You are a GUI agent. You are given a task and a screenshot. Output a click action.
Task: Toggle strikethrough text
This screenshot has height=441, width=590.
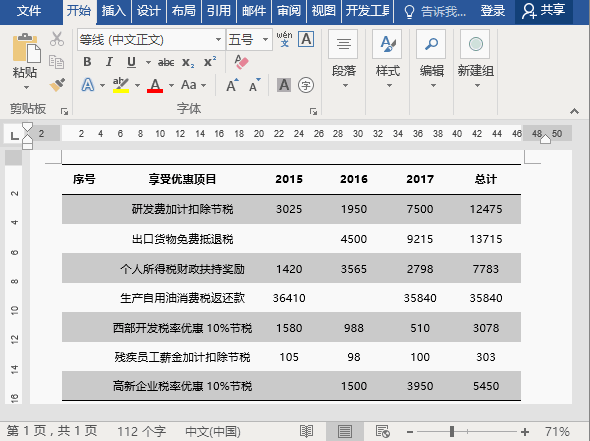pyautogui.click(x=166, y=62)
